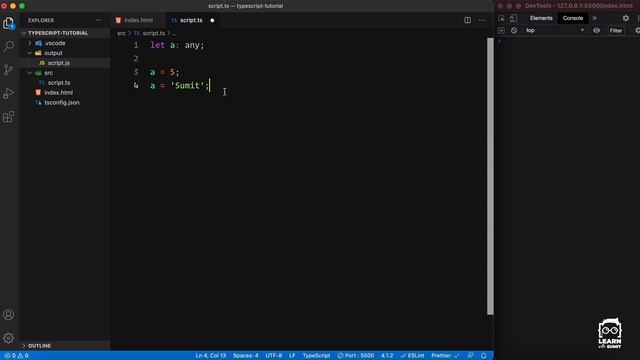
Task: Open Explorer panel more actions ellipsis
Action: 98,20
